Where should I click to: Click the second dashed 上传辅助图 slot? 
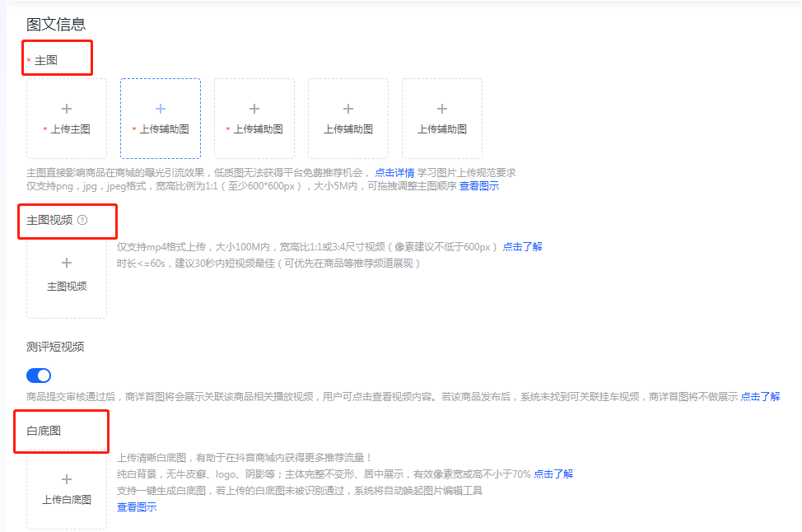coord(254,118)
